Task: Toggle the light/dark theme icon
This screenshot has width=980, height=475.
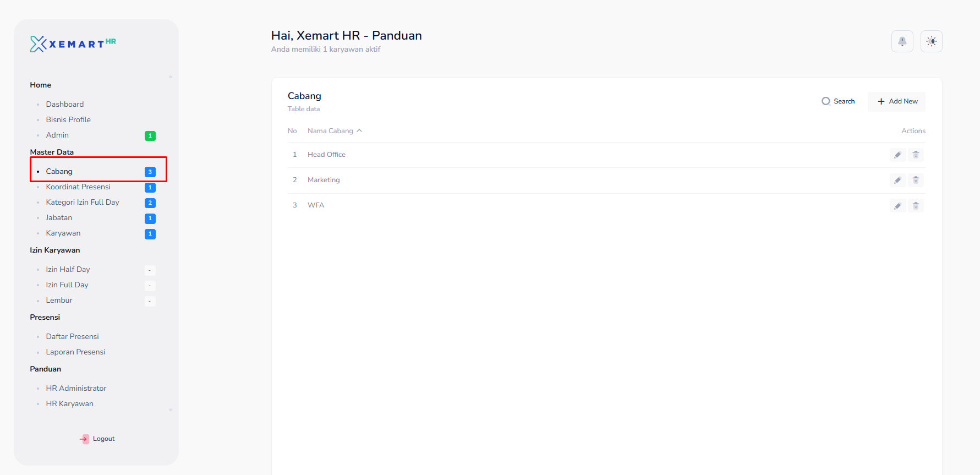Action: click(931, 41)
